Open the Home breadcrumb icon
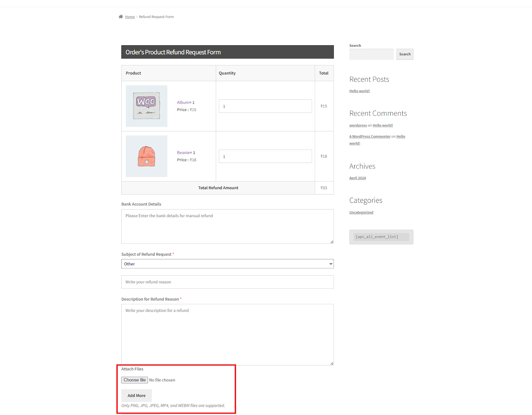This screenshot has height=415, width=532. tap(121, 16)
